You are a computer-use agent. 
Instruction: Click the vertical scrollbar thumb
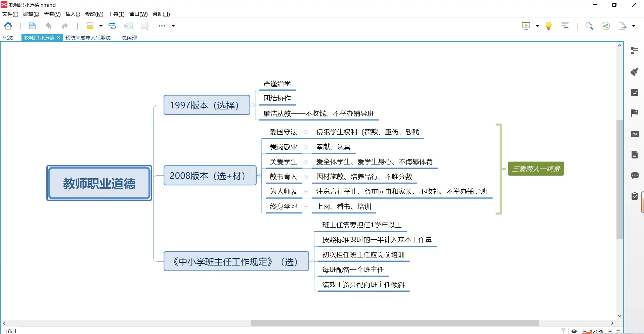tap(620, 179)
